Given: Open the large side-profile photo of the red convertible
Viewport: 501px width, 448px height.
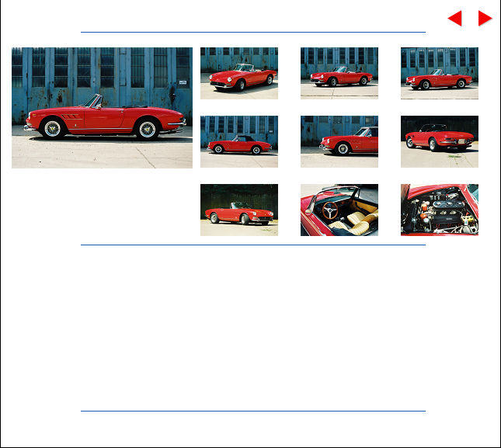Looking at the screenshot, I should 102,108.
